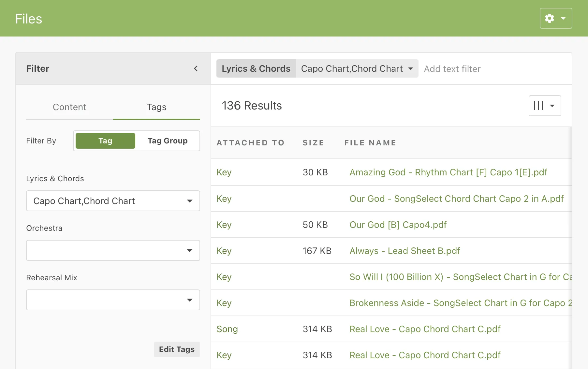This screenshot has width=588, height=369.
Task: Click the Lyrics & Chords filter chip
Action: (256, 68)
